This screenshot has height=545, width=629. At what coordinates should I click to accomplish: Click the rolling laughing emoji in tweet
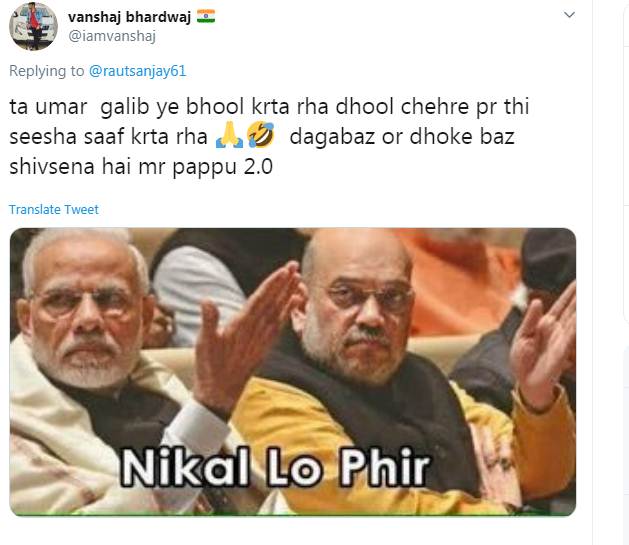(x=260, y=135)
